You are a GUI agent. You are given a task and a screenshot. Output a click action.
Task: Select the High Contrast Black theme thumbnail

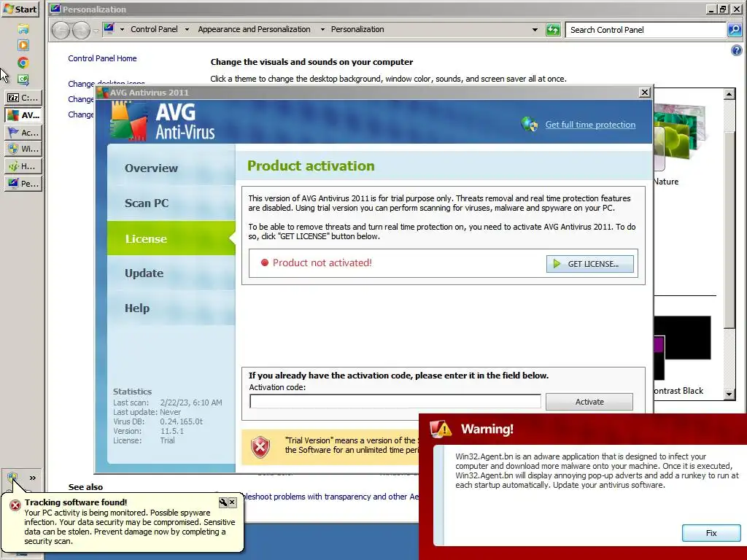pos(682,347)
